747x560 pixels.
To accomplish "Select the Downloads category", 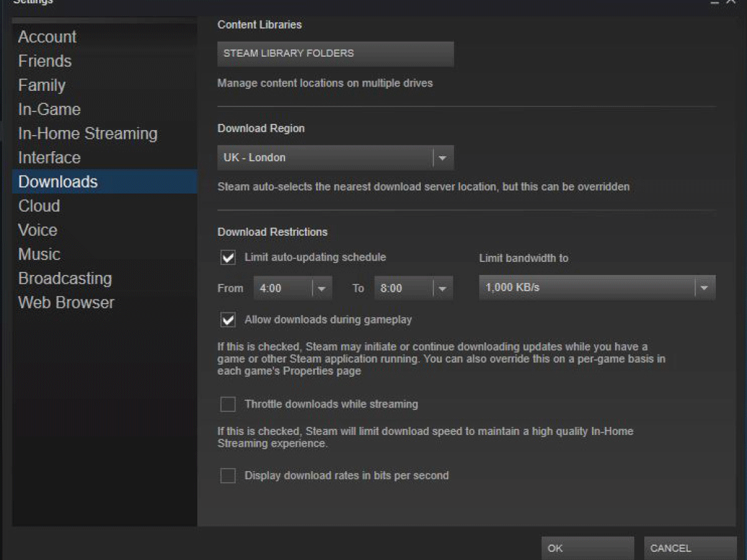I will (105, 182).
